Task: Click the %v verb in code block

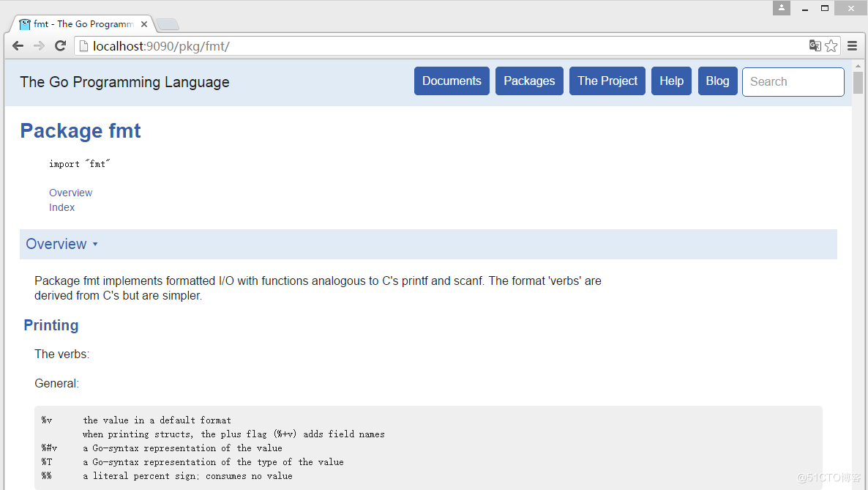Action: point(47,420)
